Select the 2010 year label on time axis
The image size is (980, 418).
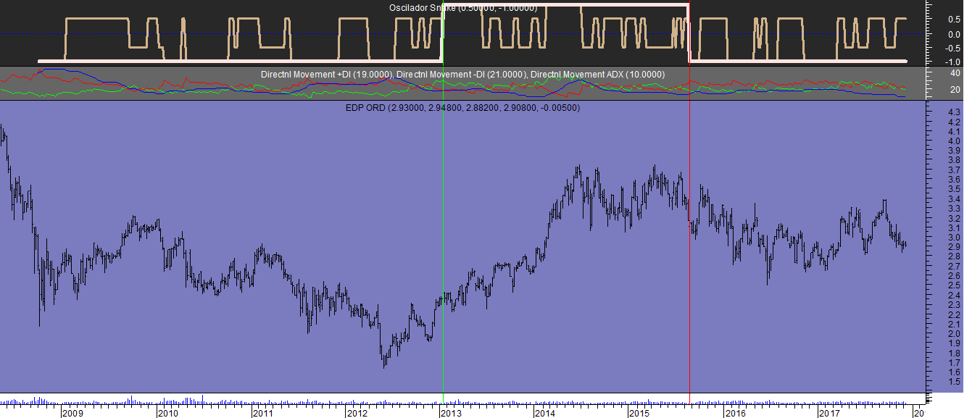(x=168, y=413)
